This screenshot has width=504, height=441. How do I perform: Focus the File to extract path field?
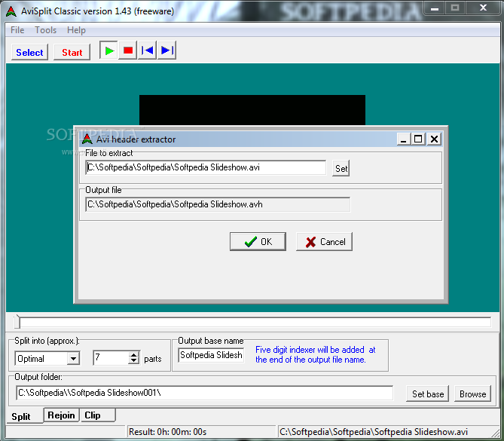pyautogui.click(x=206, y=167)
